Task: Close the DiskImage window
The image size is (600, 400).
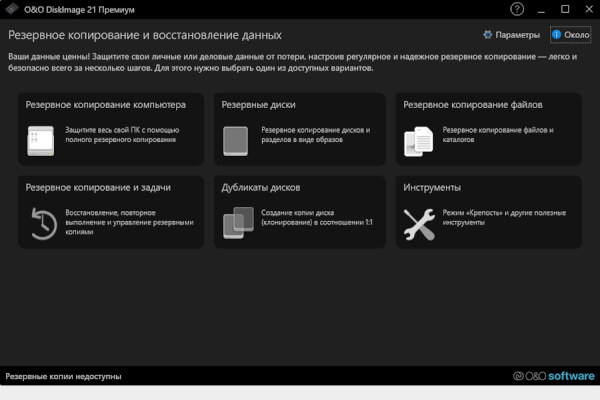Action: tap(589, 9)
